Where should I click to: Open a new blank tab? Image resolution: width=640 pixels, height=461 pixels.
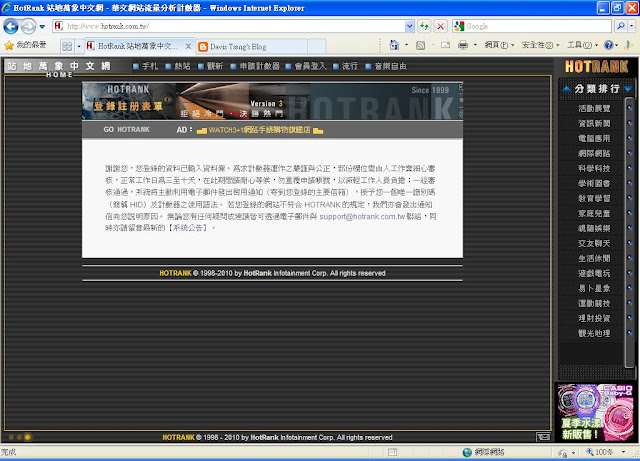click(x=317, y=47)
